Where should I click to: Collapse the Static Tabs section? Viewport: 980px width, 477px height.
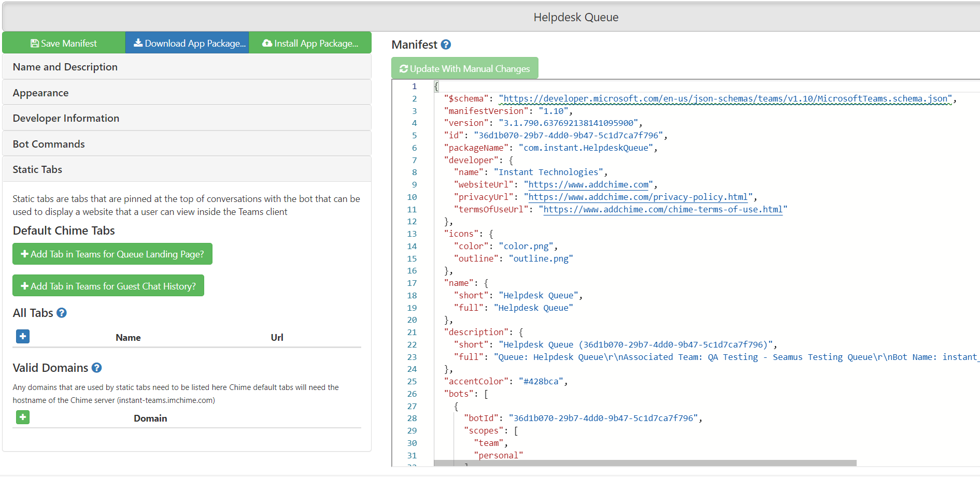(187, 169)
